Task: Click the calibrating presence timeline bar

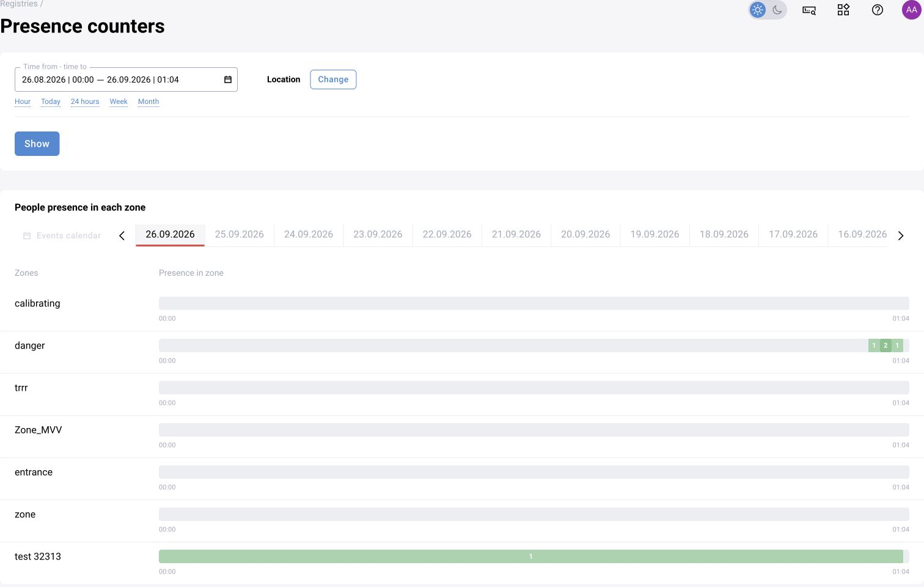Action: 534,303
